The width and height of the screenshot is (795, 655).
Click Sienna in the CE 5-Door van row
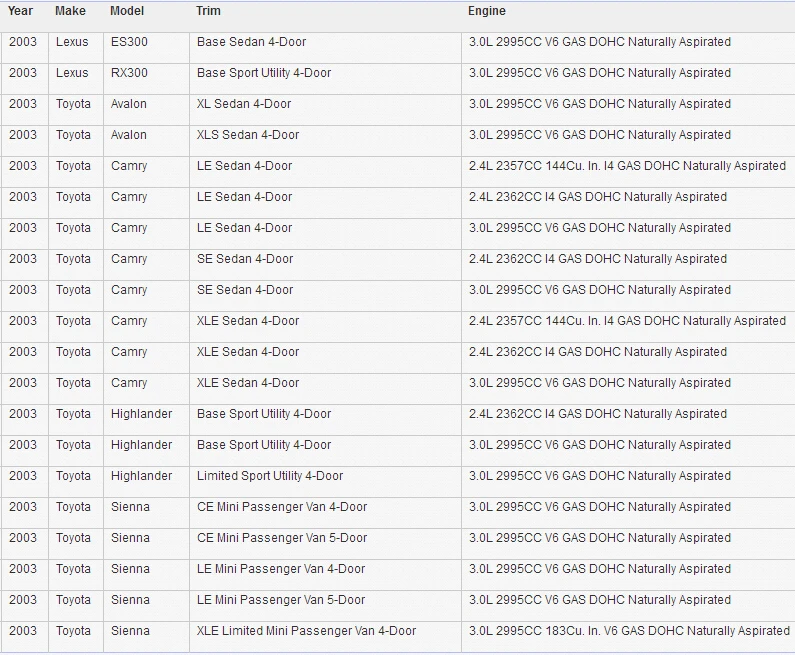click(x=130, y=537)
